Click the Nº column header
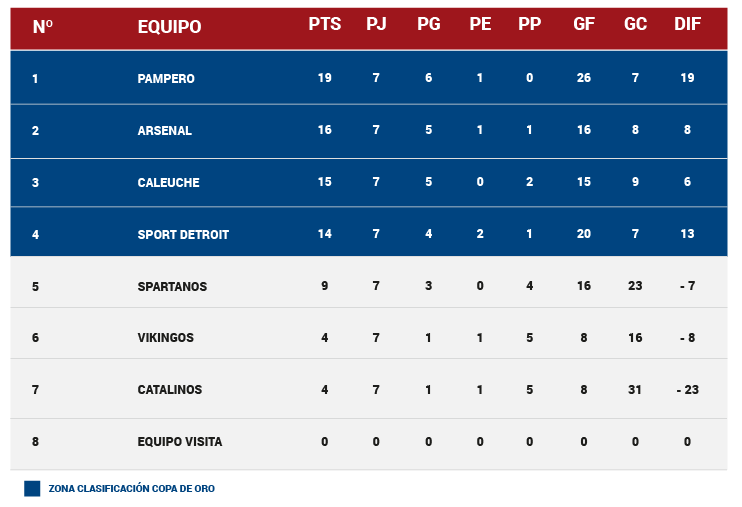 coord(43,27)
